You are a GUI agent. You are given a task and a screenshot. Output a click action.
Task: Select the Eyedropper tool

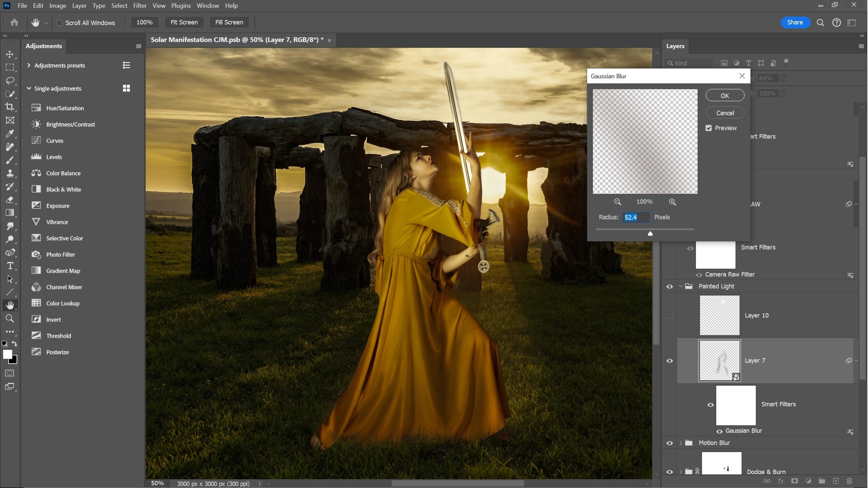coord(10,134)
